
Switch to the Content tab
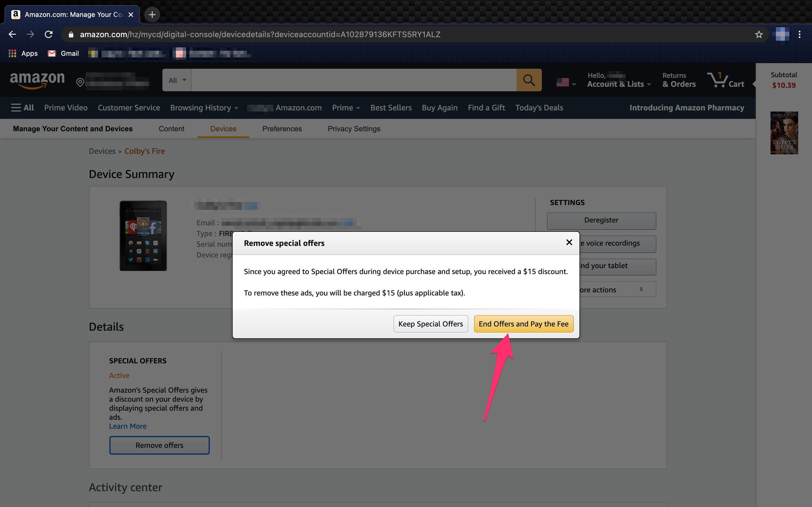click(171, 129)
